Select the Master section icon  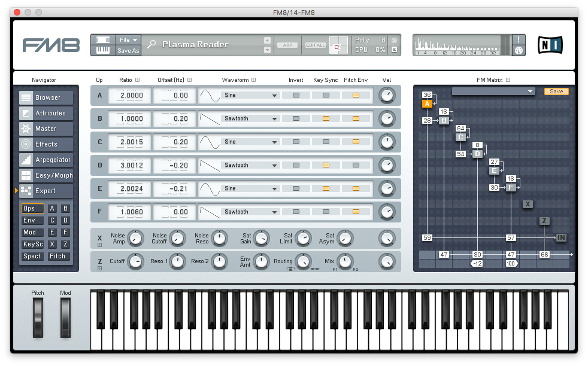tap(46, 129)
